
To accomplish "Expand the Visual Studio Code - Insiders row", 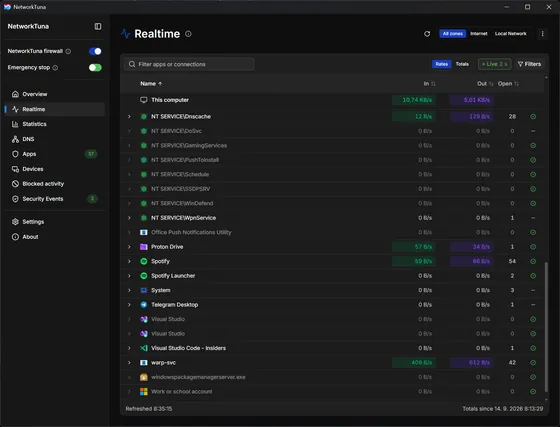I will [x=129, y=348].
